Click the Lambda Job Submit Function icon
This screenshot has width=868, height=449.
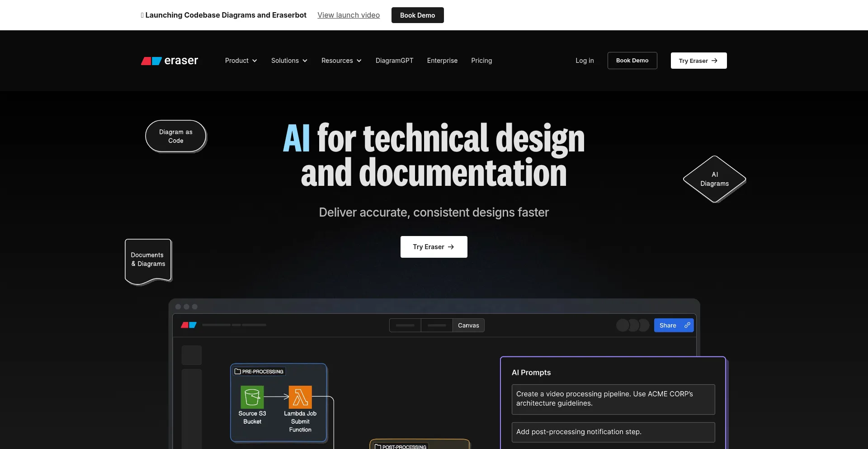(300, 397)
